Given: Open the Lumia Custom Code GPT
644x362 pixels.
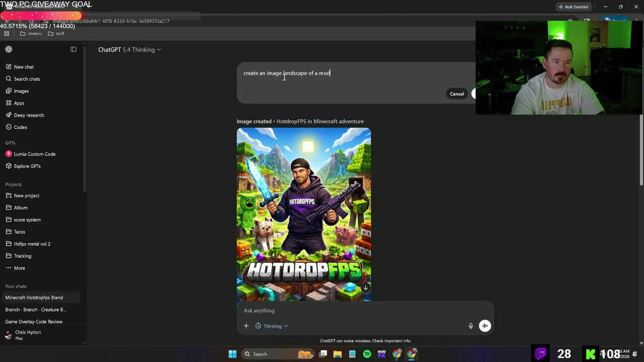Looking at the screenshot, I should (35, 154).
